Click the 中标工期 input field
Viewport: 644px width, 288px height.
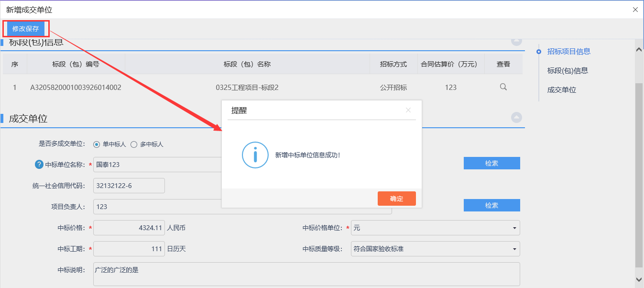tap(129, 249)
